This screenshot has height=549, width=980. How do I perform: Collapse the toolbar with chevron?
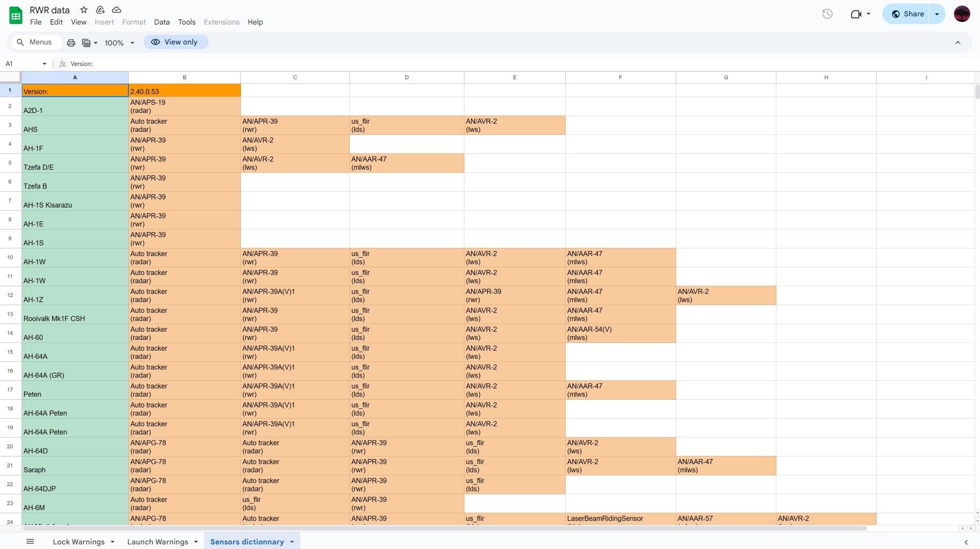pos(957,42)
